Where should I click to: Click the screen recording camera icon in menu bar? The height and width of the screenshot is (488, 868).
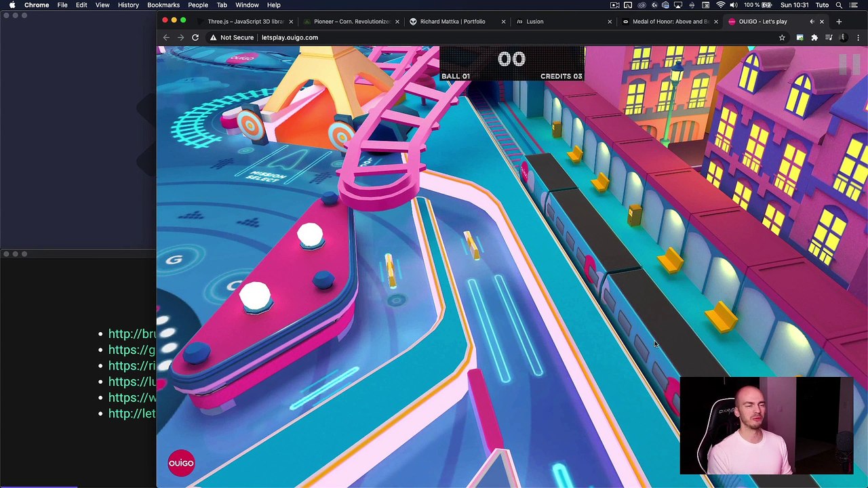pyautogui.click(x=615, y=5)
